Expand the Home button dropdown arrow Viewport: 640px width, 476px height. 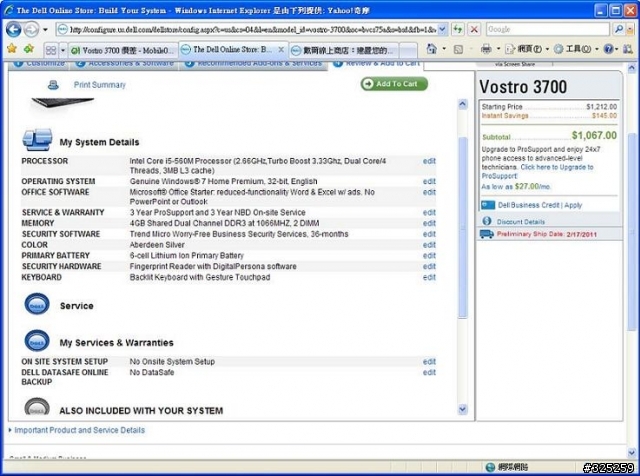pyautogui.click(x=444, y=49)
